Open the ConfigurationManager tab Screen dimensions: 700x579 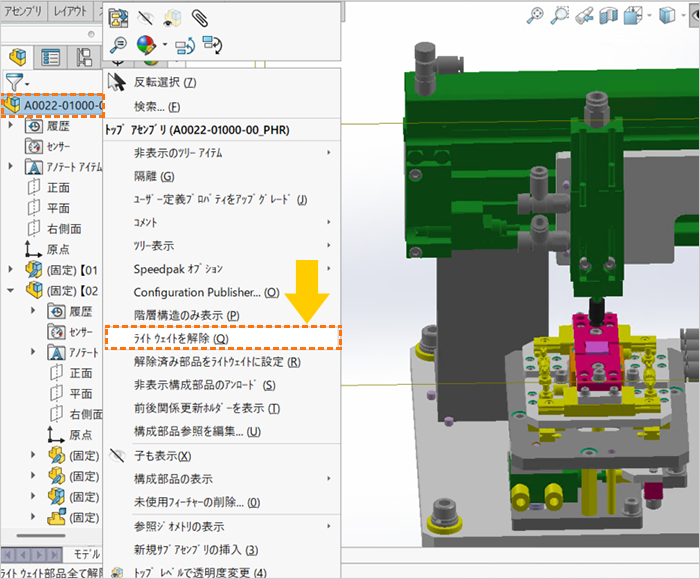(x=84, y=58)
